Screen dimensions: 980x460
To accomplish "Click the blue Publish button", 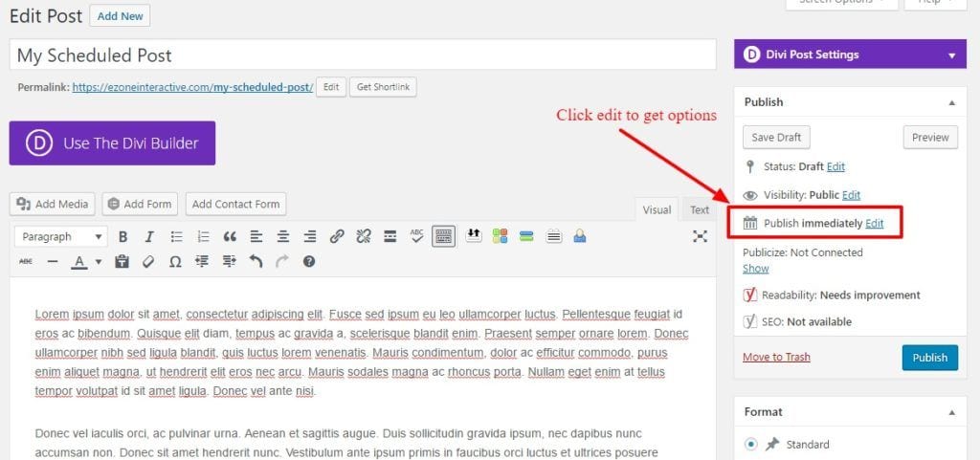I will [x=930, y=358].
